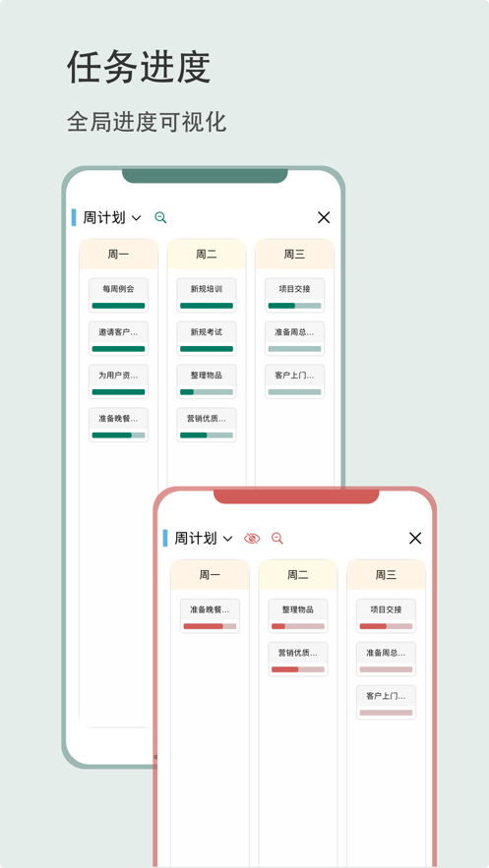Open the 整理物品 card in red phone
Viewport: 489px width, 868px height.
[x=298, y=615]
